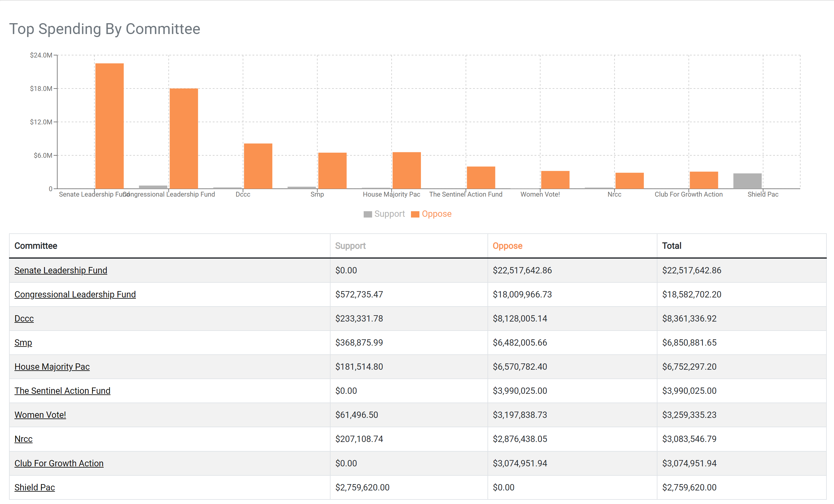Open The Sentinel Action Fund link
The image size is (834, 504).
(62, 390)
